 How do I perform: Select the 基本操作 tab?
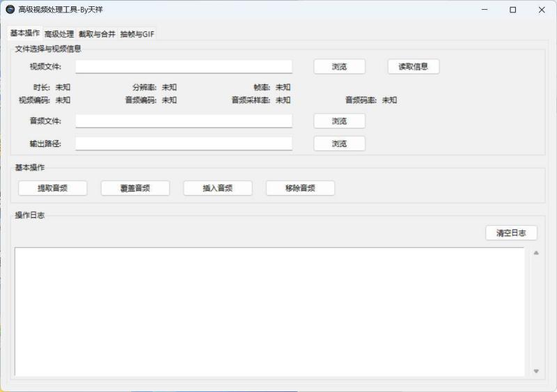tap(25, 33)
